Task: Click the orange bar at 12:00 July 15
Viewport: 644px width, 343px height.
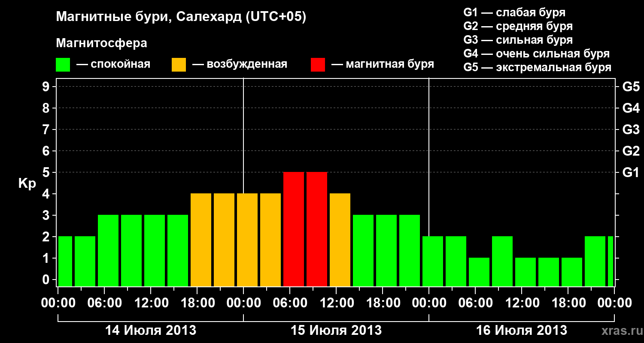Action: (x=340, y=240)
